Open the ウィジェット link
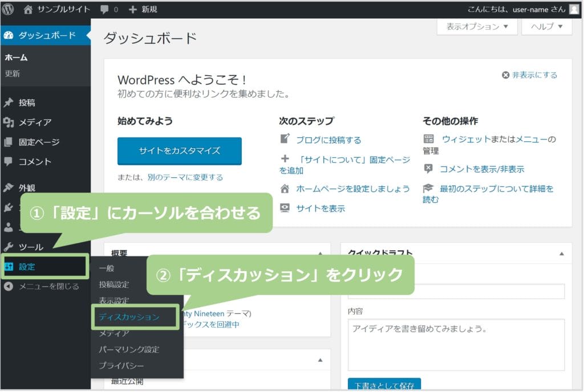The width and height of the screenshot is (584, 392). (467, 139)
